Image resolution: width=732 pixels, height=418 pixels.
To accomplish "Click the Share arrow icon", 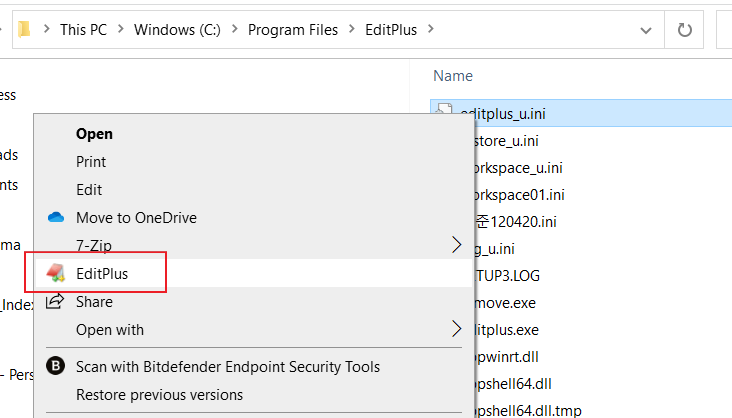I will 55,301.
